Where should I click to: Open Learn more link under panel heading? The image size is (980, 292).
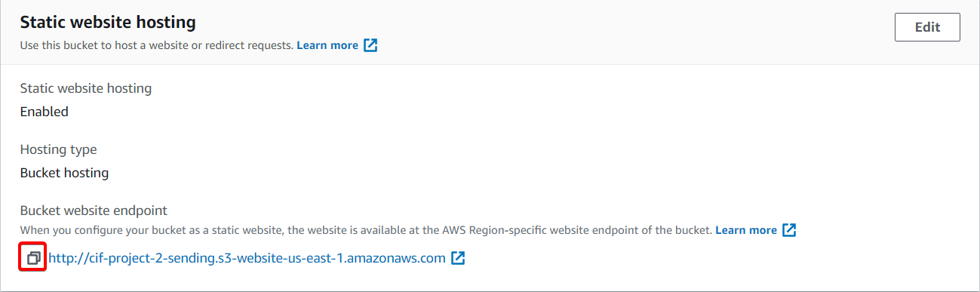(327, 45)
